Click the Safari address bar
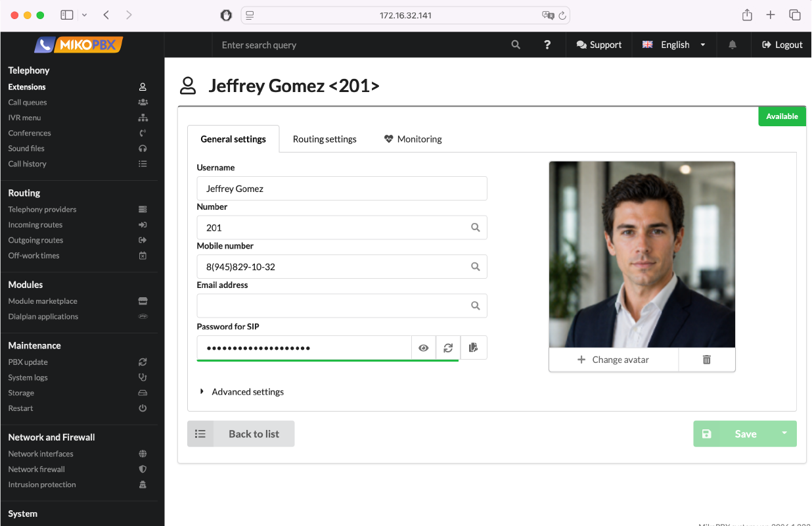The height and width of the screenshot is (526, 812). point(405,15)
